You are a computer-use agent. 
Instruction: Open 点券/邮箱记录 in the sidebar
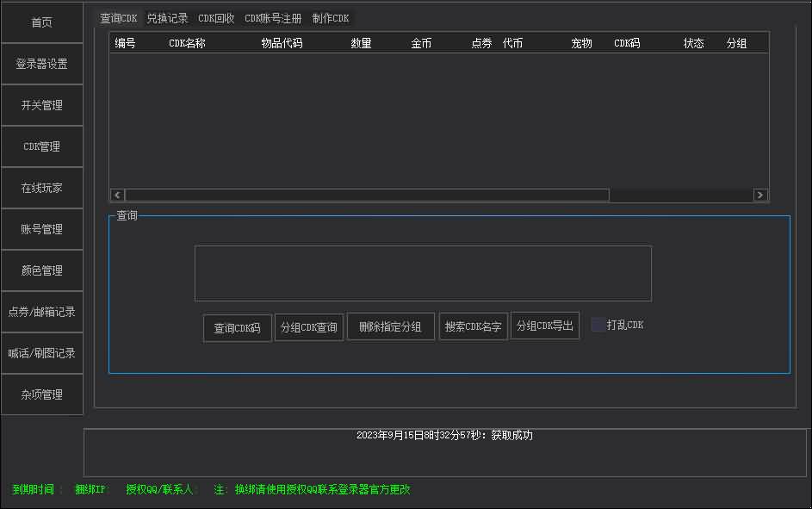click(x=42, y=312)
